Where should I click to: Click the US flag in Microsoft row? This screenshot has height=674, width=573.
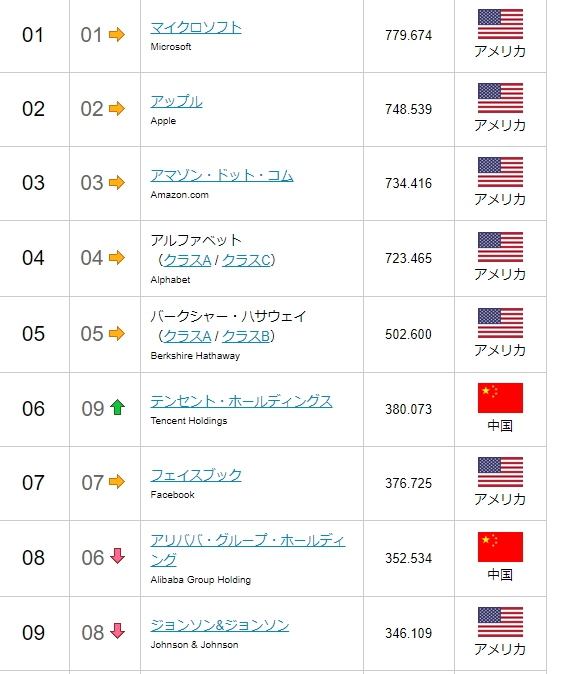(x=500, y=24)
